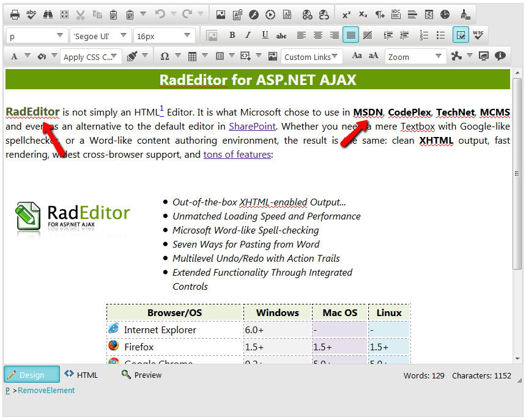Open Flash Manager
This screenshot has width=526, height=420.
pyautogui.click(x=254, y=15)
